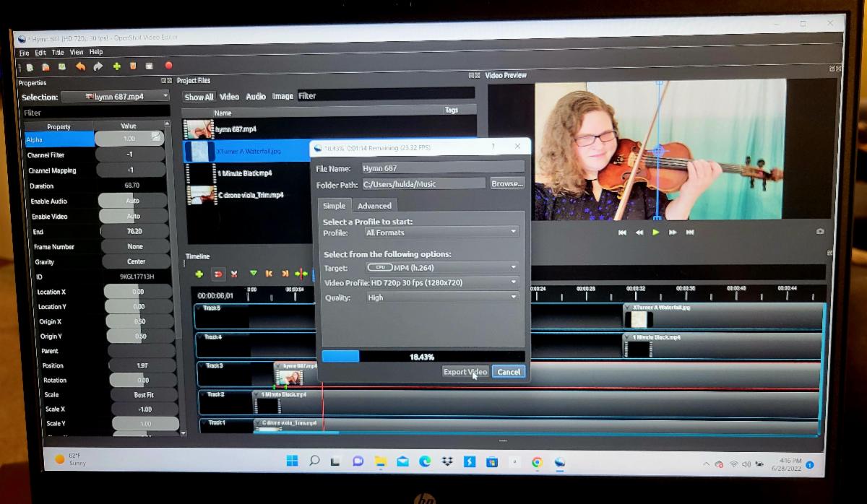Take snapshot with preview camera icon

(x=819, y=232)
